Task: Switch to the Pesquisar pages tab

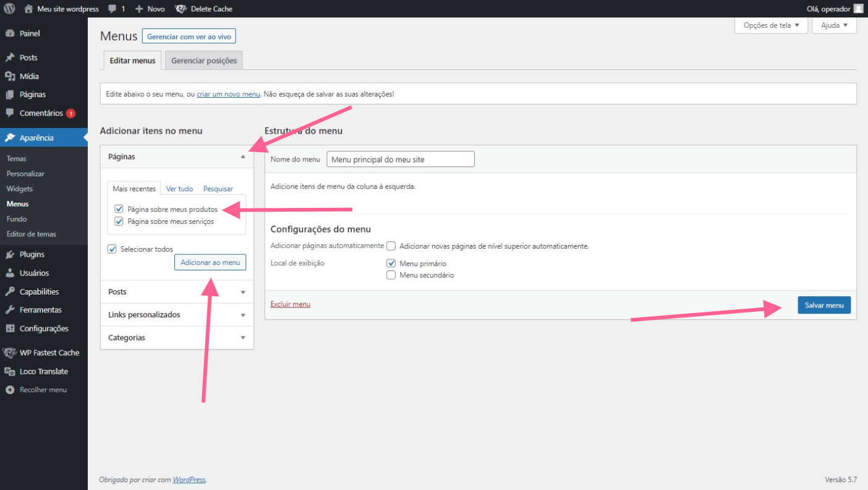Action: tap(218, 189)
